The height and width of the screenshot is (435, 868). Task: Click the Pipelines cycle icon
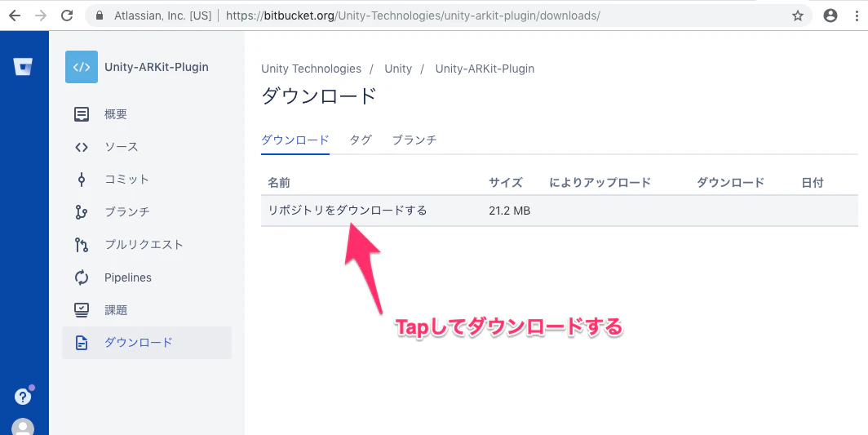[82, 277]
